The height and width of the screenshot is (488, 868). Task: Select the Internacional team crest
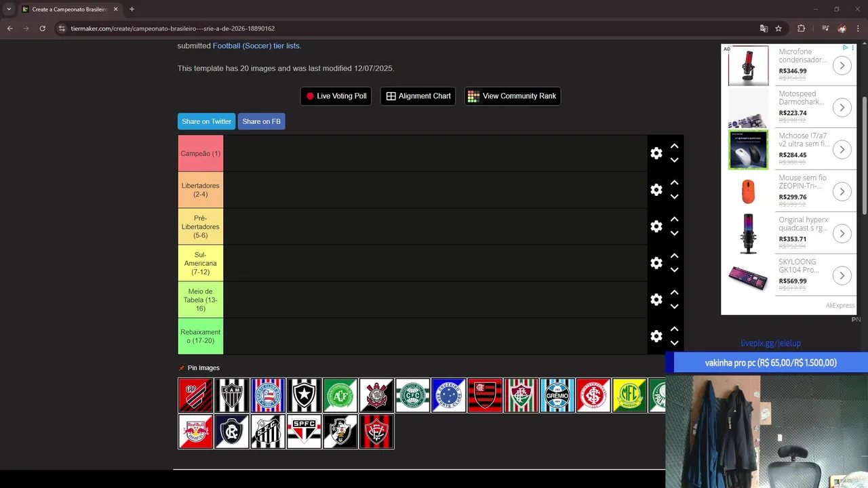(593, 395)
